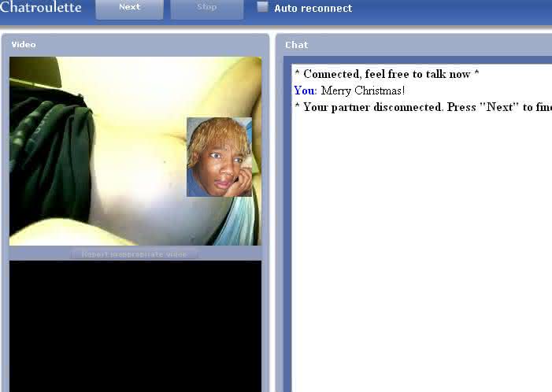
Task: Click the Chat panel header
Action: 296,45
